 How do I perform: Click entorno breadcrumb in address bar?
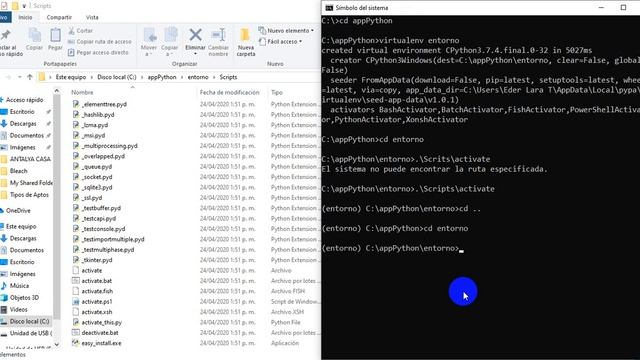coord(198,77)
